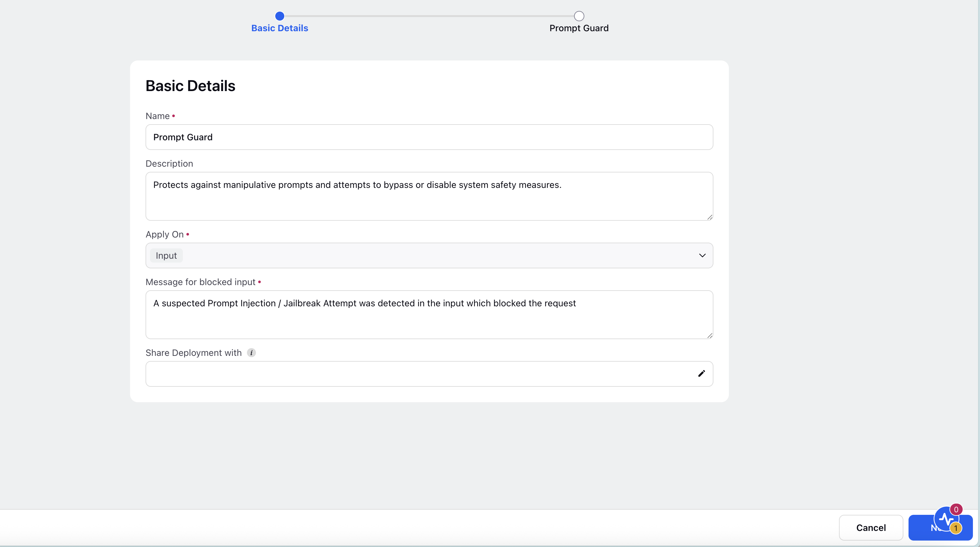The height and width of the screenshot is (547, 980).
Task: Click the Share Deployment with field
Action: coord(429,374)
